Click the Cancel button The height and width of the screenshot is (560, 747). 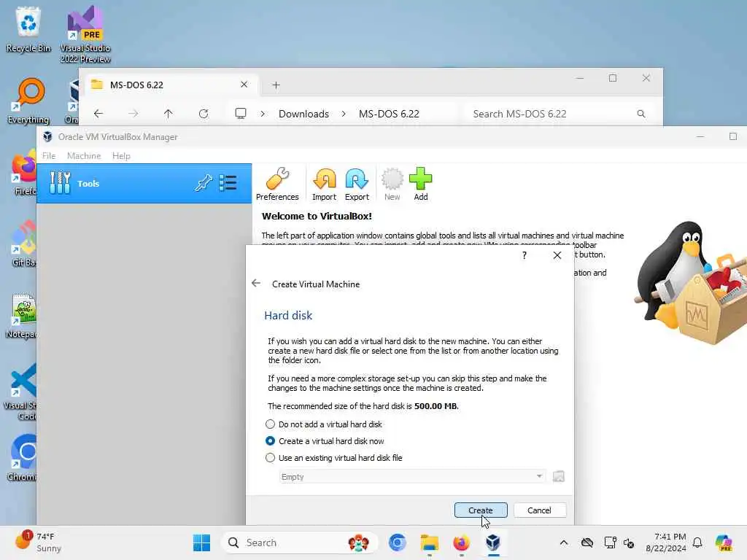point(539,510)
